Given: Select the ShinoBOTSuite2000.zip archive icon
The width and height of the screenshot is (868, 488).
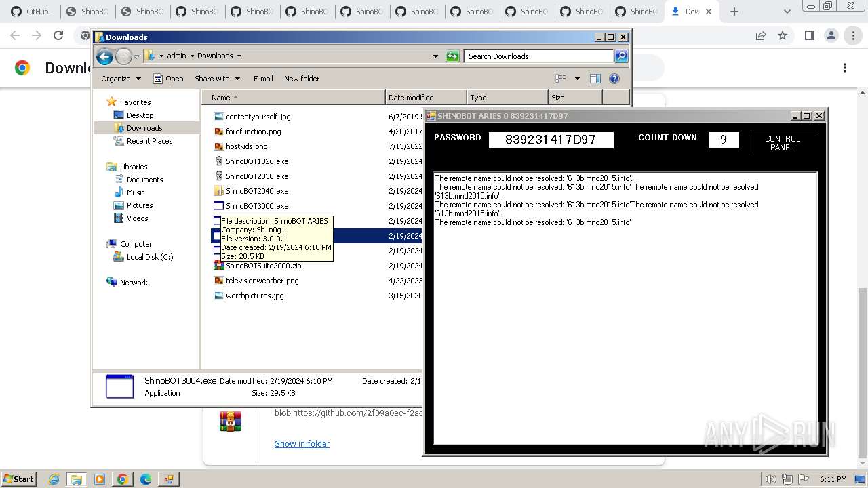Looking at the screenshot, I should click(x=218, y=266).
